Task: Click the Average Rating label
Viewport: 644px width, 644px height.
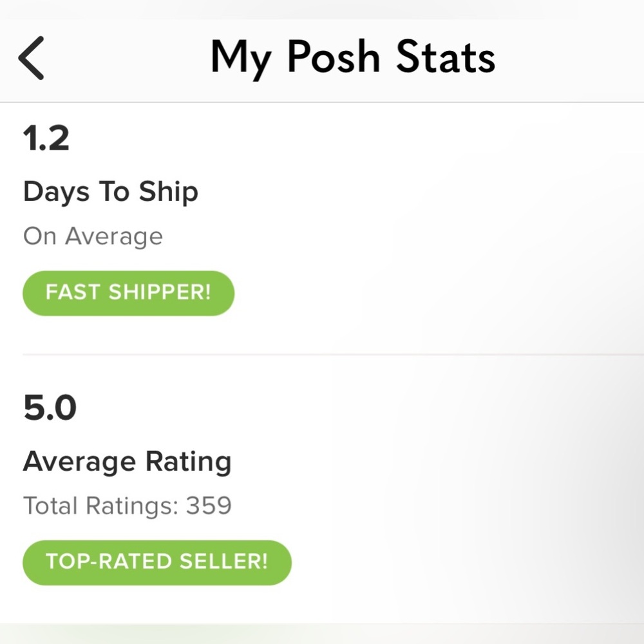Action: pos(127,462)
